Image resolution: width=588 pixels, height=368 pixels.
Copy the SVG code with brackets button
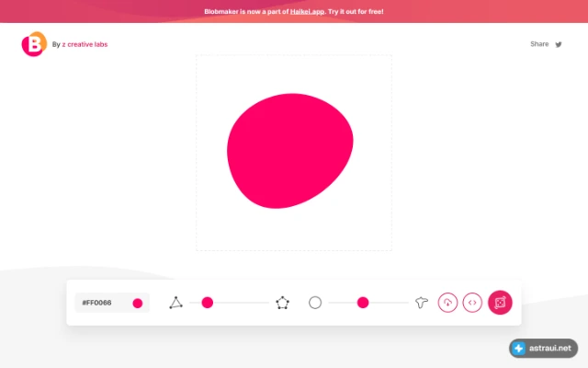point(472,303)
